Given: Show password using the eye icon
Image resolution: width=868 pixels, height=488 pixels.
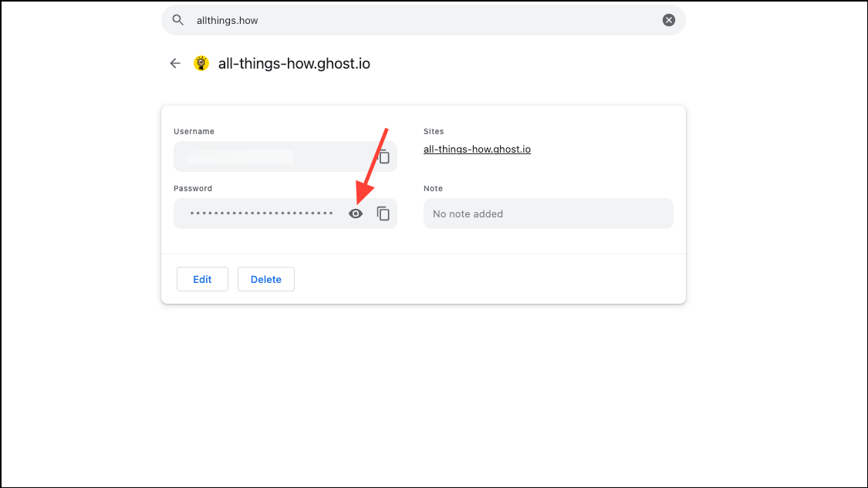Looking at the screenshot, I should tap(356, 214).
